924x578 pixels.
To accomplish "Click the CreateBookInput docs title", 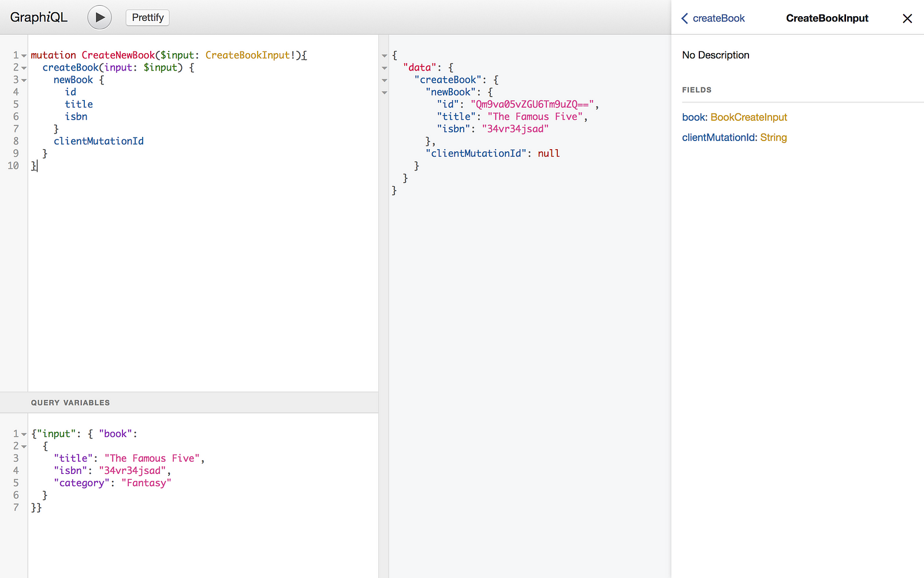I will coord(827,18).
